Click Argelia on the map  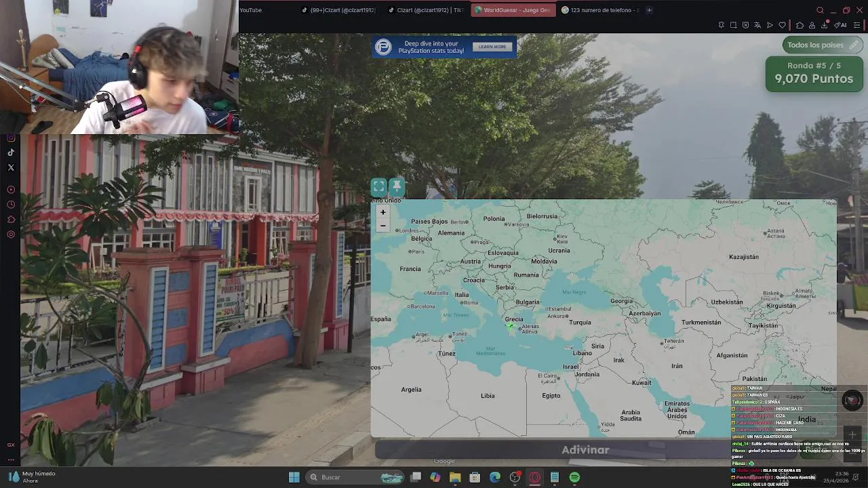point(411,390)
